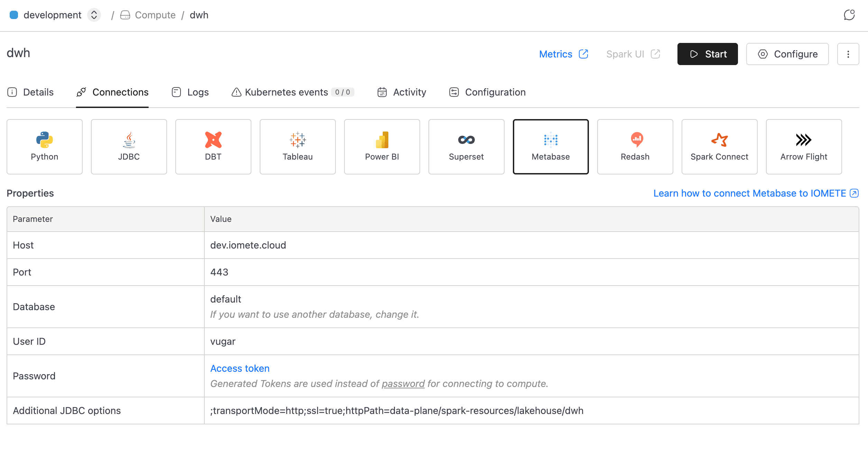
Task: Open the Access token link
Action: click(240, 368)
